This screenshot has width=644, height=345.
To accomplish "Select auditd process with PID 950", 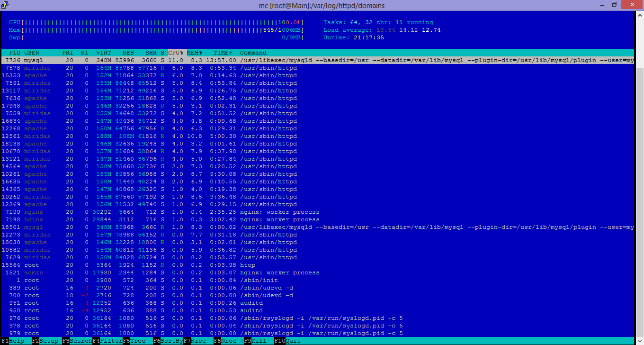I will (x=317, y=310).
